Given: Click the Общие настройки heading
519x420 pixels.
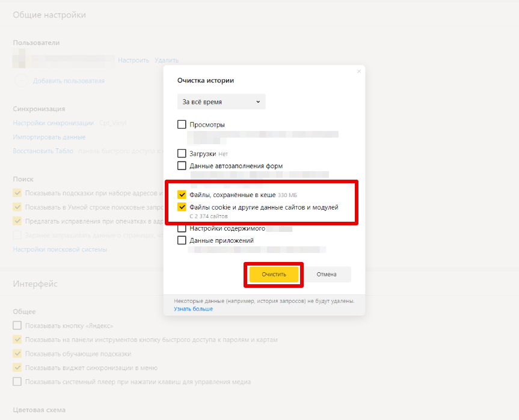Looking at the screenshot, I should pyautogui.click(x=49, y=15).
